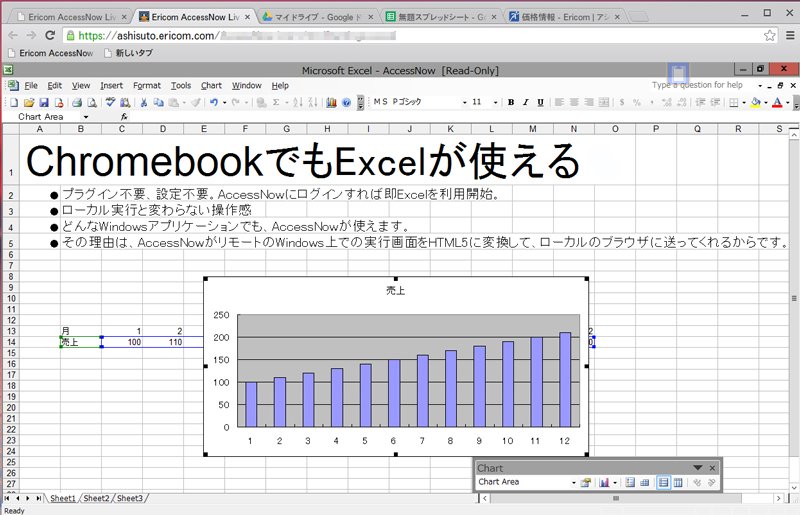
Task: Open the font name dropdown
Action: tap(465, 103)
